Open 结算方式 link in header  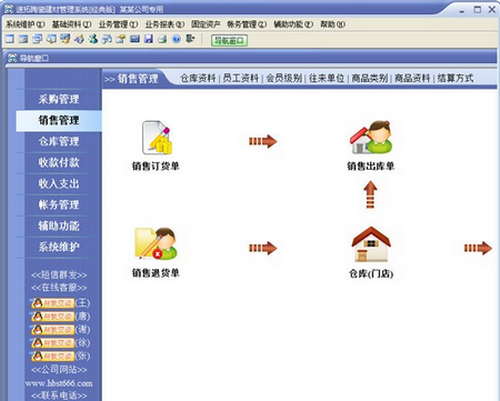[x=455, y=78]
